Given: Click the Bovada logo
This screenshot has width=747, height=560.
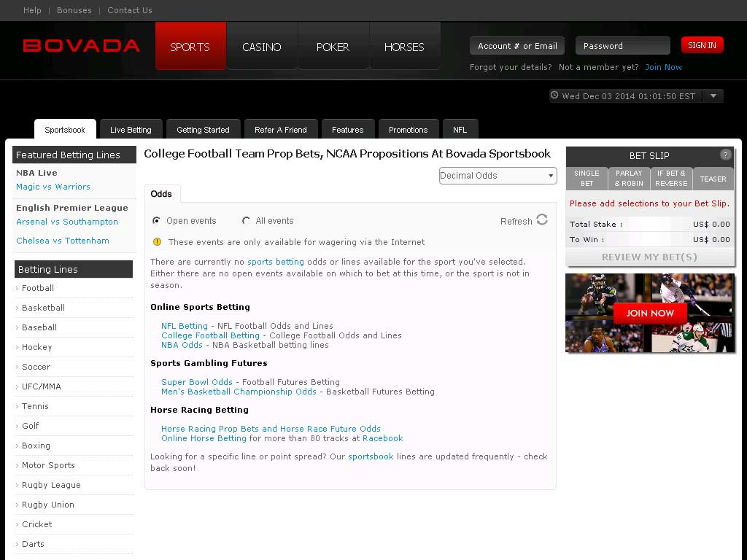Looking at the screenshot, I should 81,46.
